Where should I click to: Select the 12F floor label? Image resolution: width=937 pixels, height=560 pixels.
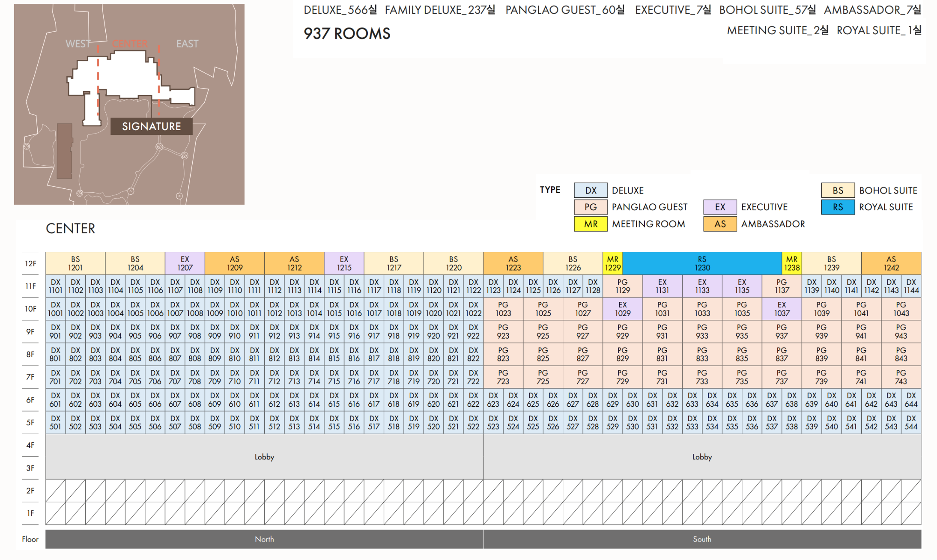click(x=30, y=264)
